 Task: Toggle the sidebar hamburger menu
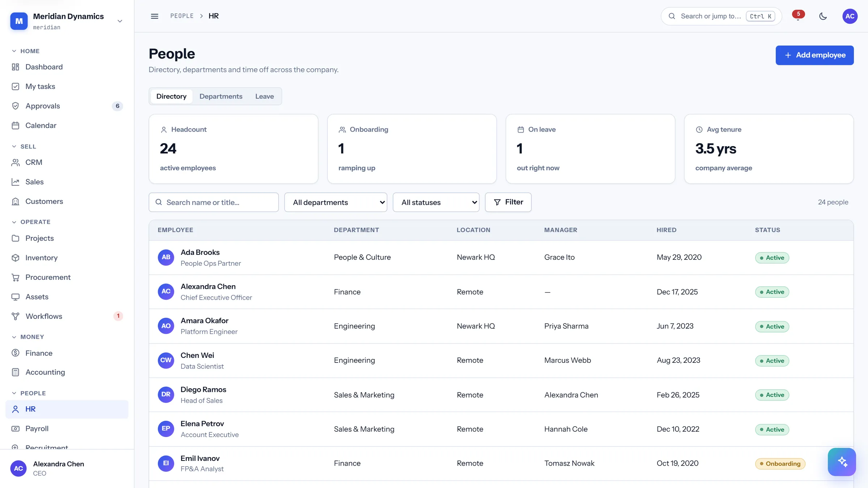point(154,16)
